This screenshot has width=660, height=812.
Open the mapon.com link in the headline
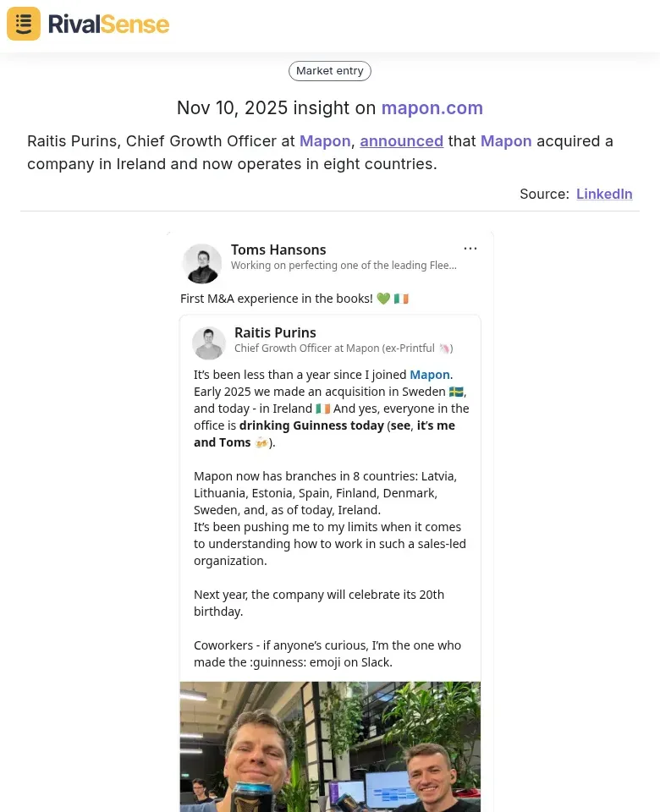432,107
